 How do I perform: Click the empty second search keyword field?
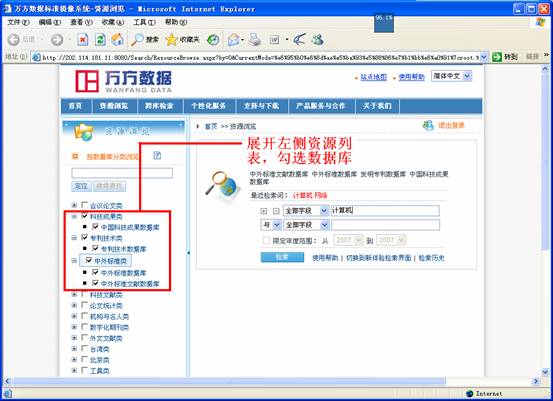(385, 225)
